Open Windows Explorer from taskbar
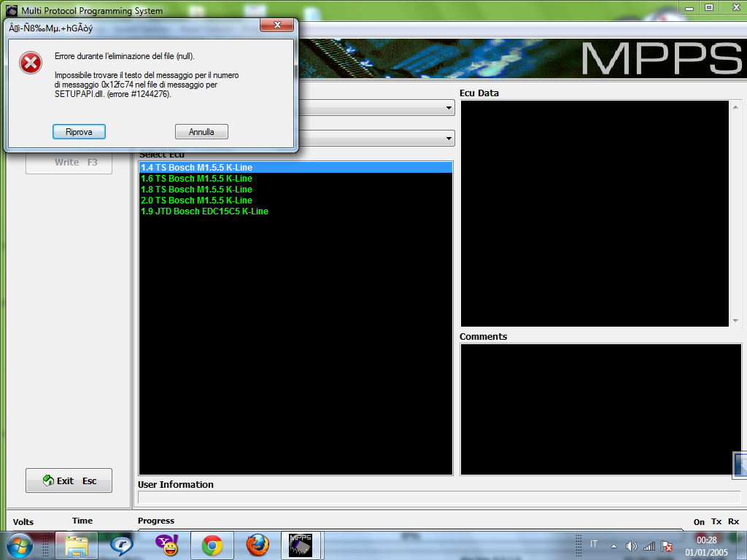This screenshot has height=560, width=747. (x=77, y=545)
